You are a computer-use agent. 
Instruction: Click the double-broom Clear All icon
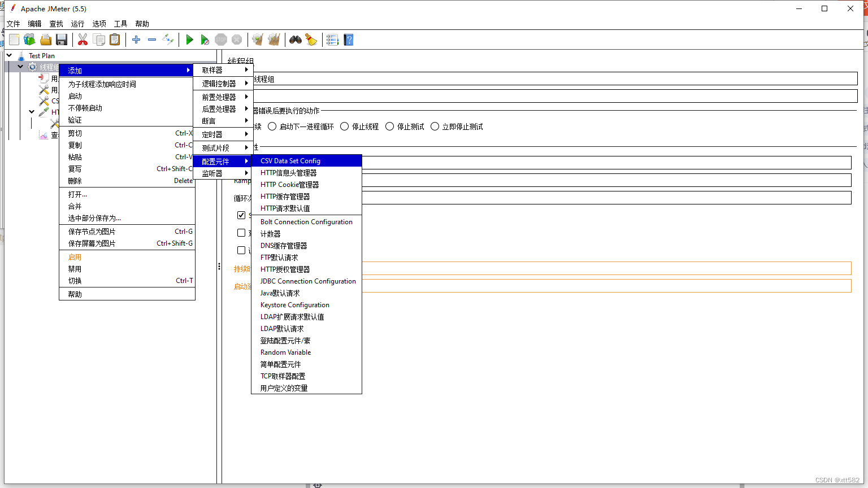click(x=274, y=40)
